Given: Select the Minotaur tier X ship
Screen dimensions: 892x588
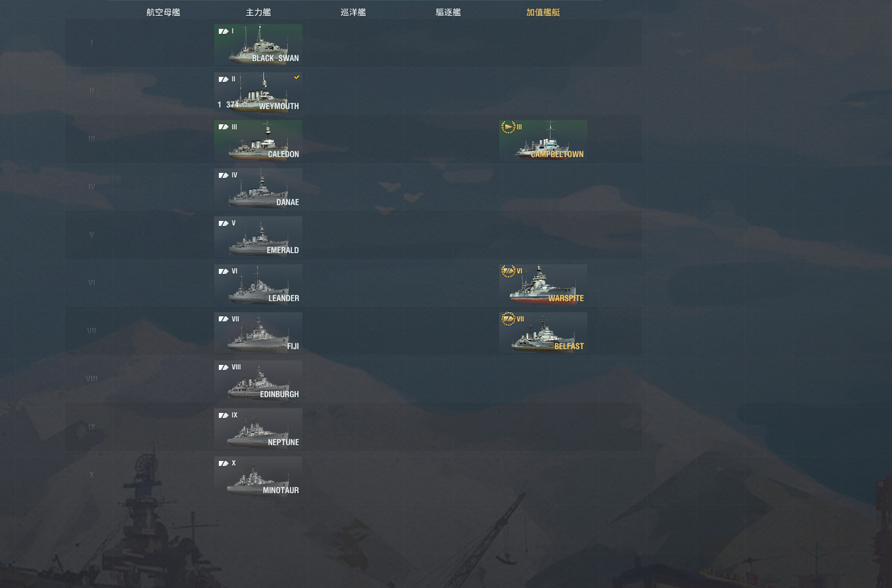Looking at the screenshot, I should (x=258, y=477).
